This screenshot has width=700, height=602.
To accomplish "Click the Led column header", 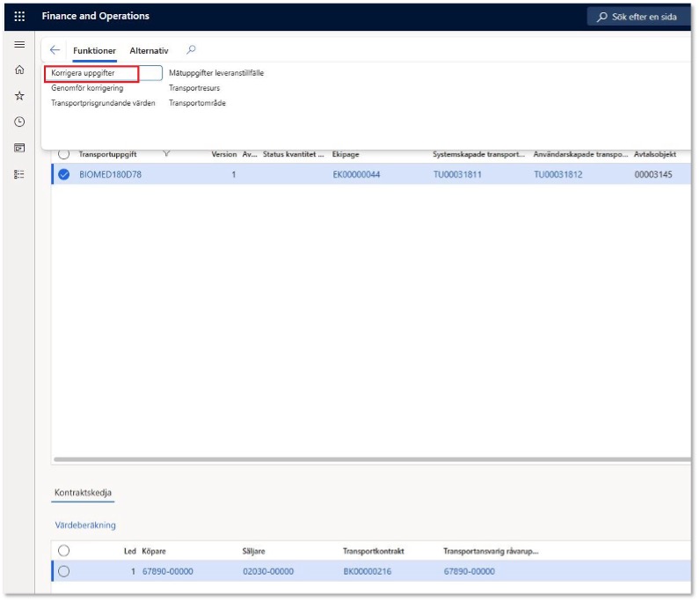I will pyautogui.click(x=130, y=551).
